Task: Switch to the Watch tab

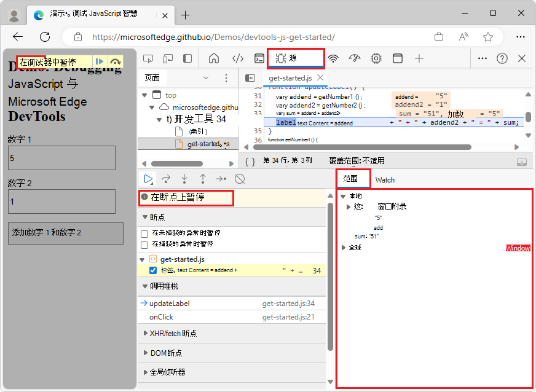Action: click(x=385, y=180)
